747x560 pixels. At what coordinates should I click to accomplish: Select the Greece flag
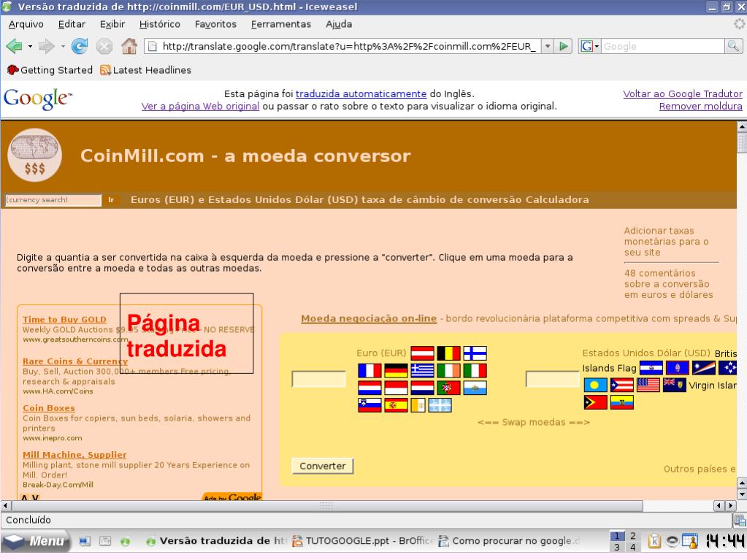[x=422, y=370]
